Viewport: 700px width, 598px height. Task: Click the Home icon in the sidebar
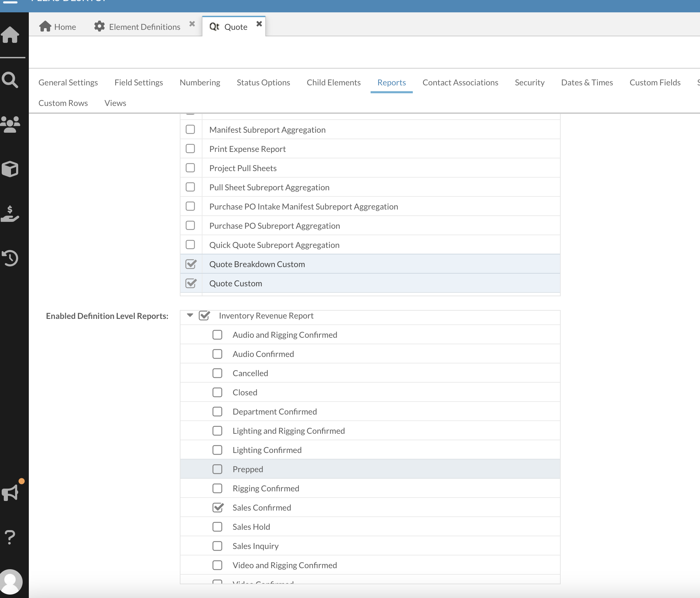tap(10, 35)
